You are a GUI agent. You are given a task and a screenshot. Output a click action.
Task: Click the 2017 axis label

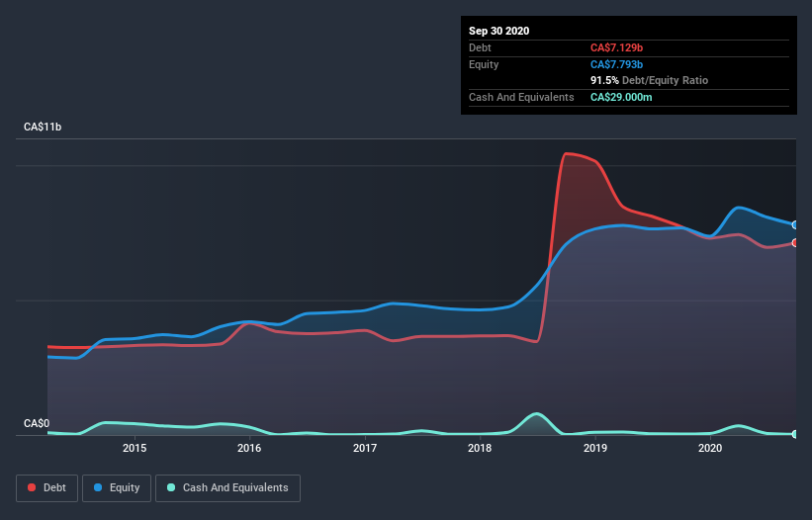click(365, 448)
